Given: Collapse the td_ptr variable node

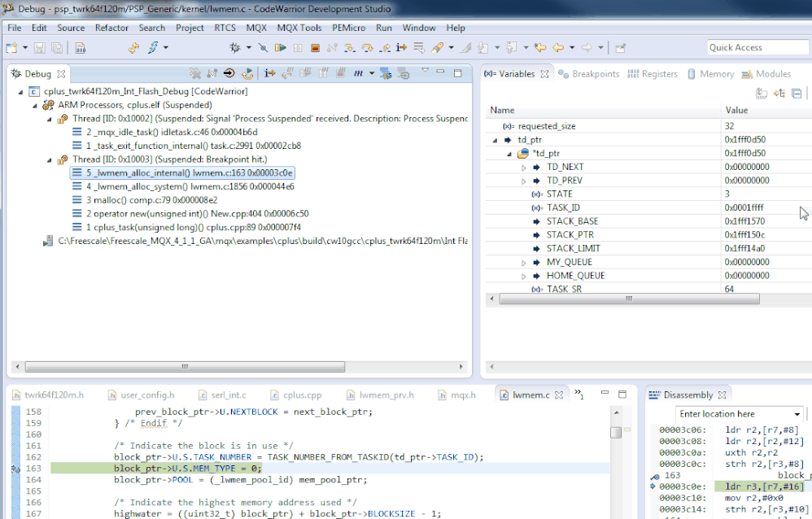Looking at the screenshot, I should (x=495, y=140).
